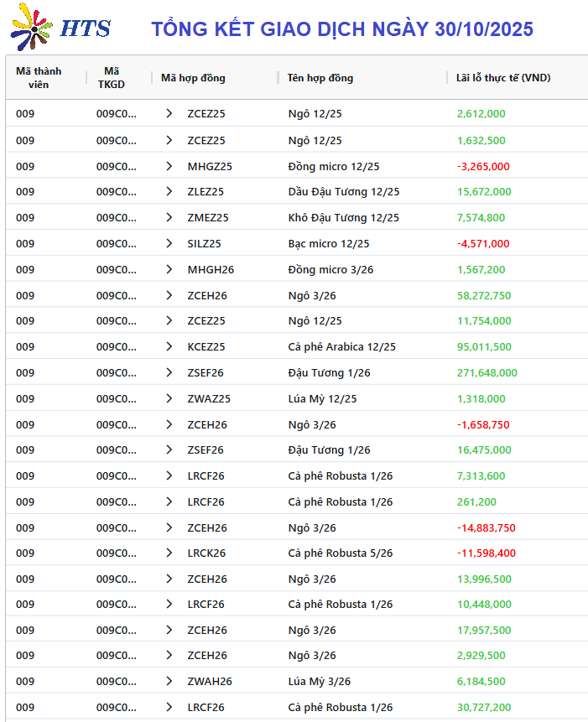
Task: Click the Tên hợp đồng column header
Action: (x=320, y=78)
